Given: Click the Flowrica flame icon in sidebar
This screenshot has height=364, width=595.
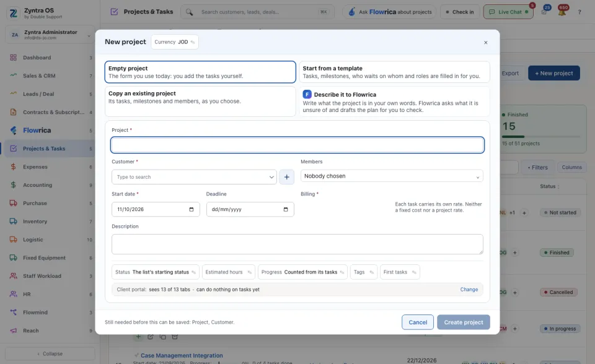Looking at the screenshot, I should [13, 131].
